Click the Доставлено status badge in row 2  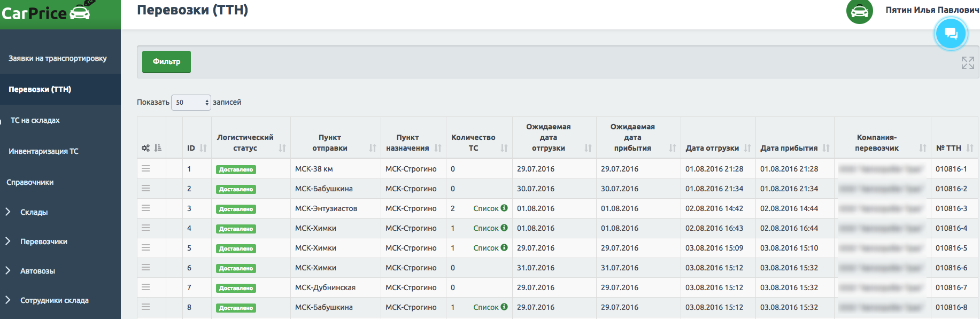pyautogui.click(x=236, y=189)
